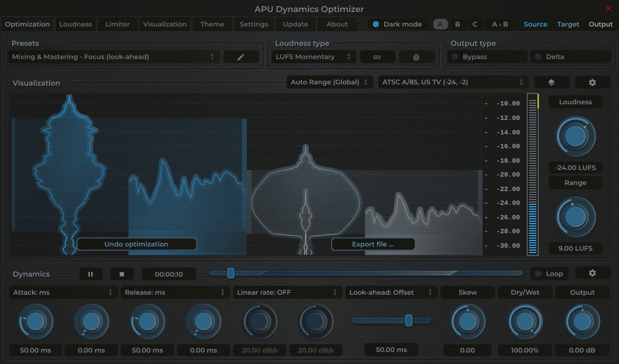Image resolution: width=619 pixels, height=364 pixels.
Task: Open the ATSC A/85 US TV preset dropdown
Action: tap(451, 81)
